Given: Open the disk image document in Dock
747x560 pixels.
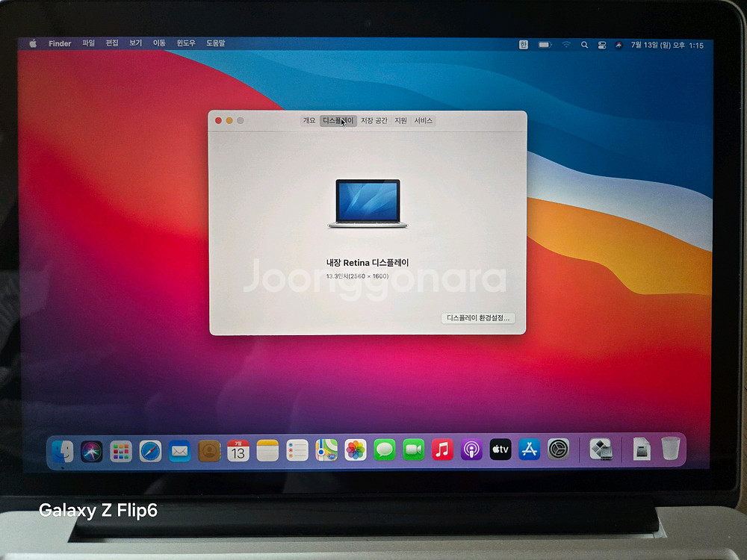Looking at the screenshot, I should 642,449.
